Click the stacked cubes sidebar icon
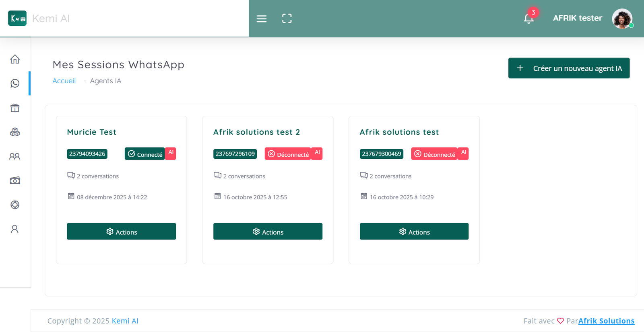This screenshot has height=332, width=644. (15, 132)
